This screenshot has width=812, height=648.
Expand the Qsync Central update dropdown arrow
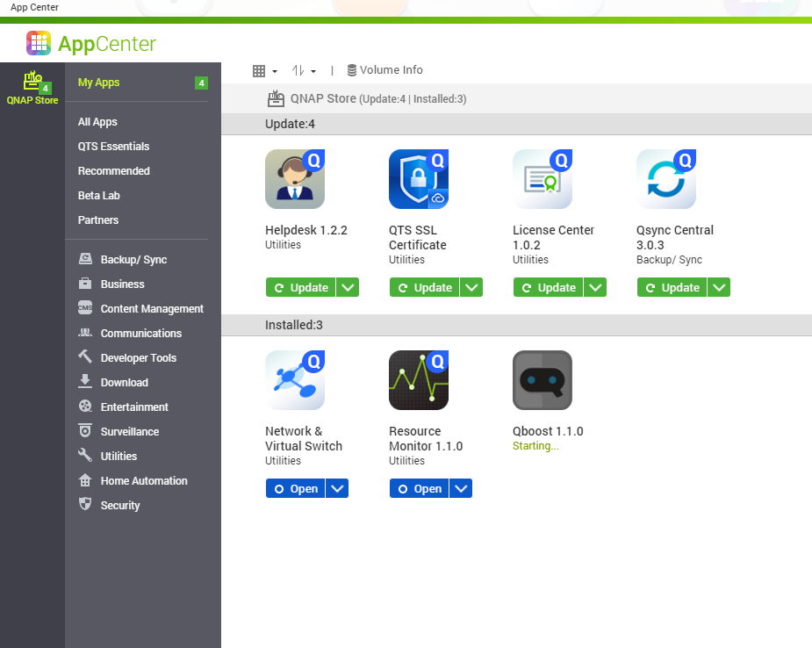tap(719, 287)
